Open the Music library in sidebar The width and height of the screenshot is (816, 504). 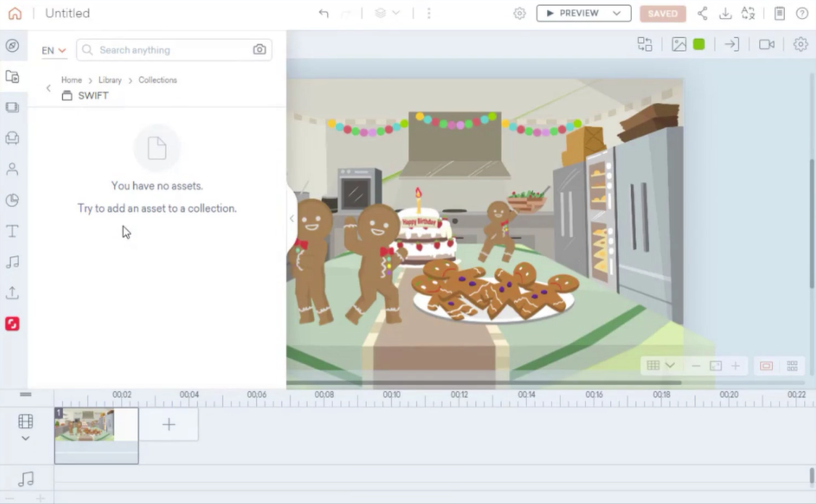point(12,262)
